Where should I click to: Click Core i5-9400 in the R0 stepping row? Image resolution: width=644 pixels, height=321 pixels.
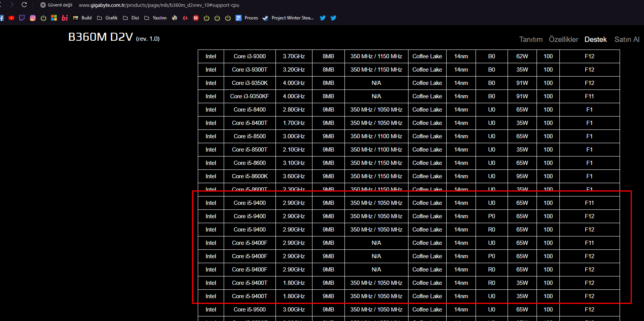tap(250, 230)
